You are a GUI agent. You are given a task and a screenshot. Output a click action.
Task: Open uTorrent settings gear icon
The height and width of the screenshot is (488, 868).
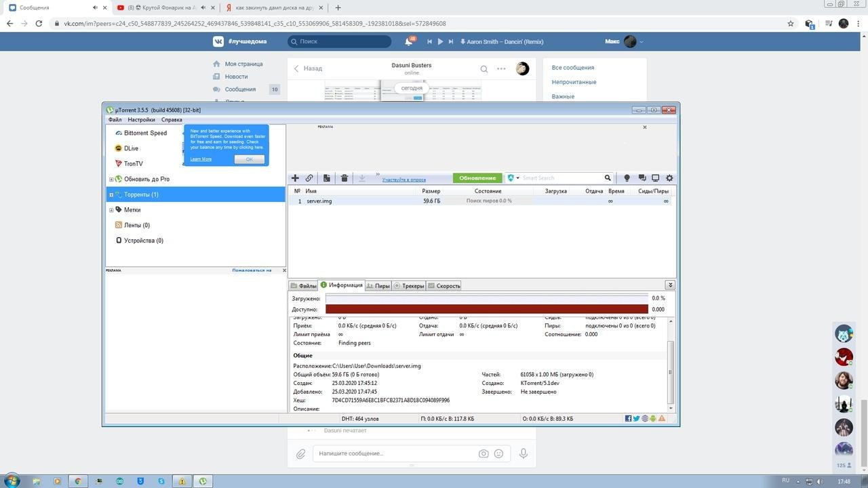click(x=669, y=178)
